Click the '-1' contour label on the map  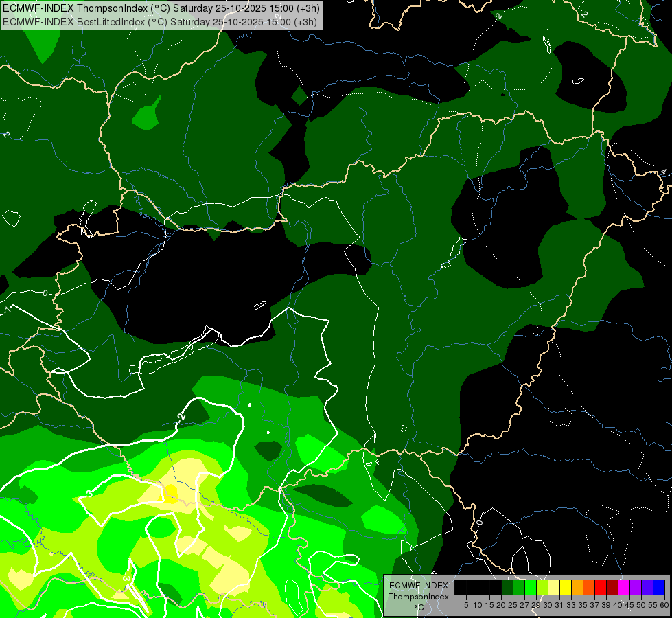[x=6, y=310]
